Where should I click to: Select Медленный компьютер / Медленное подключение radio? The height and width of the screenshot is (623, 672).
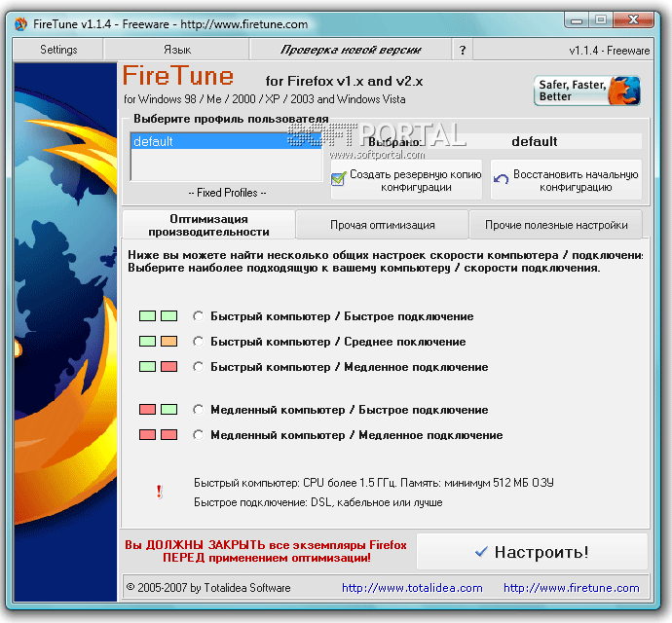click(x=198, y=435)
